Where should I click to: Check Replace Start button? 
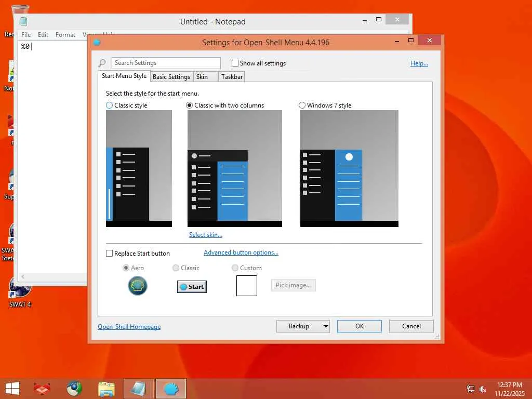[x=109, y=254]
